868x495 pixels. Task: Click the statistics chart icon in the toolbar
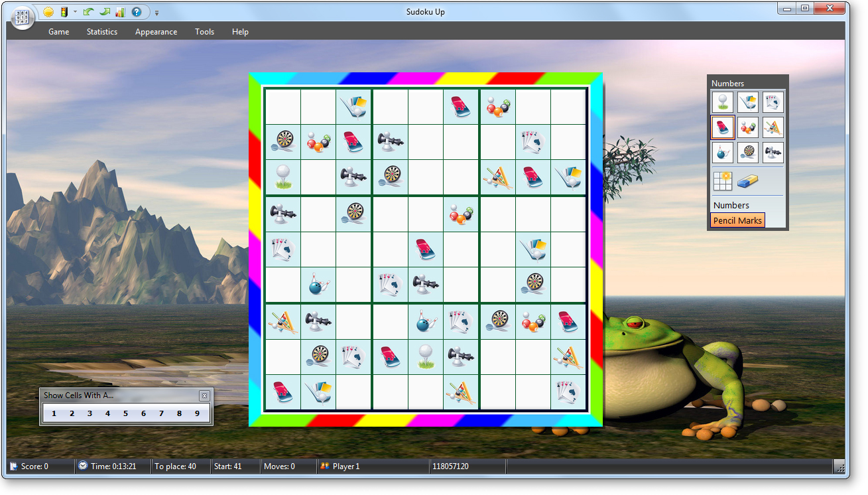click(120, 12)
